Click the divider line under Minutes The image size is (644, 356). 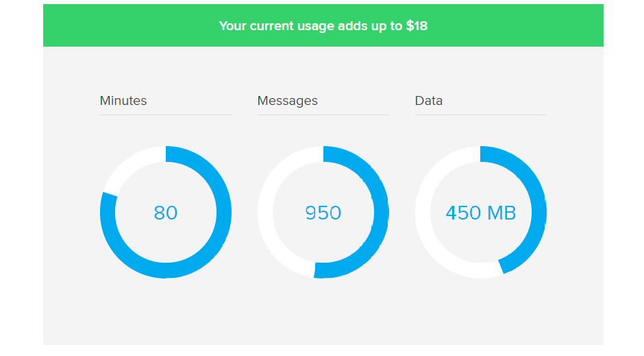point(166,115)
